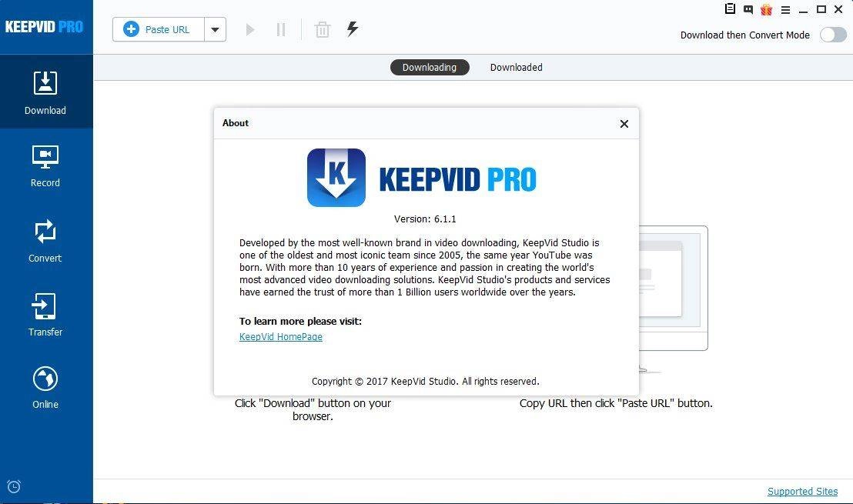Image resolution: width=853 pixels, height=504 pixels.
Task: Click the Paste URL button
Action: point(159,29)
